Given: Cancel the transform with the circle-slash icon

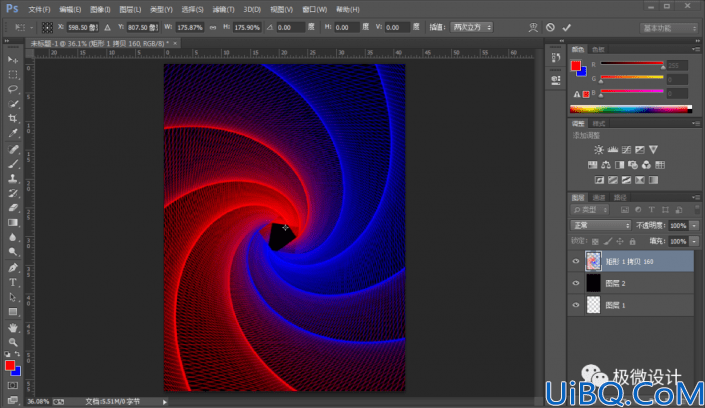Looking at the screenshot, I should pyautogui.click(x=550, y=27).
